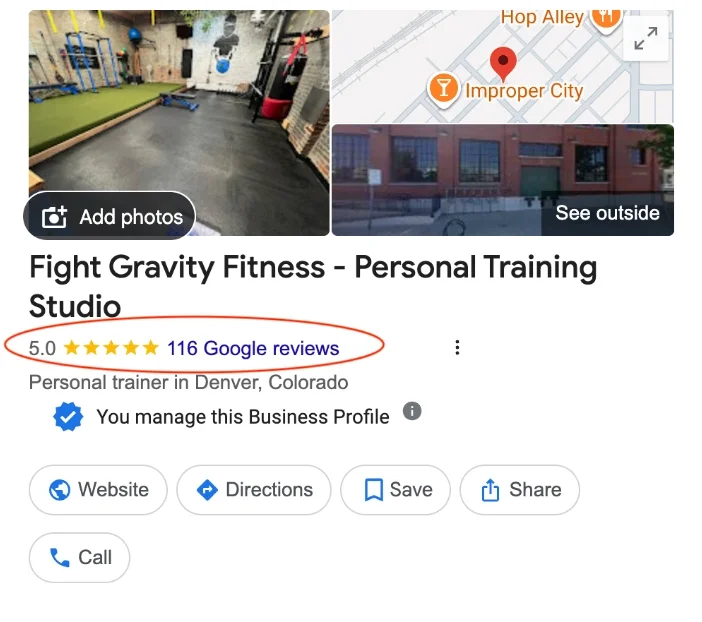Image resolution: width=702 pixels, height=622 pixels.
Task: Click the Improper City map label
Action: point(524,91)
